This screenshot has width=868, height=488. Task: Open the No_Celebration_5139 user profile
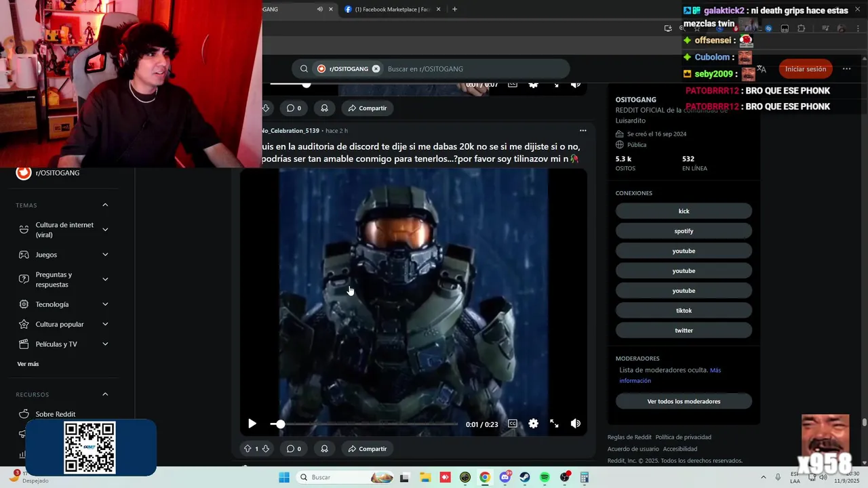(x=290, y=130)
